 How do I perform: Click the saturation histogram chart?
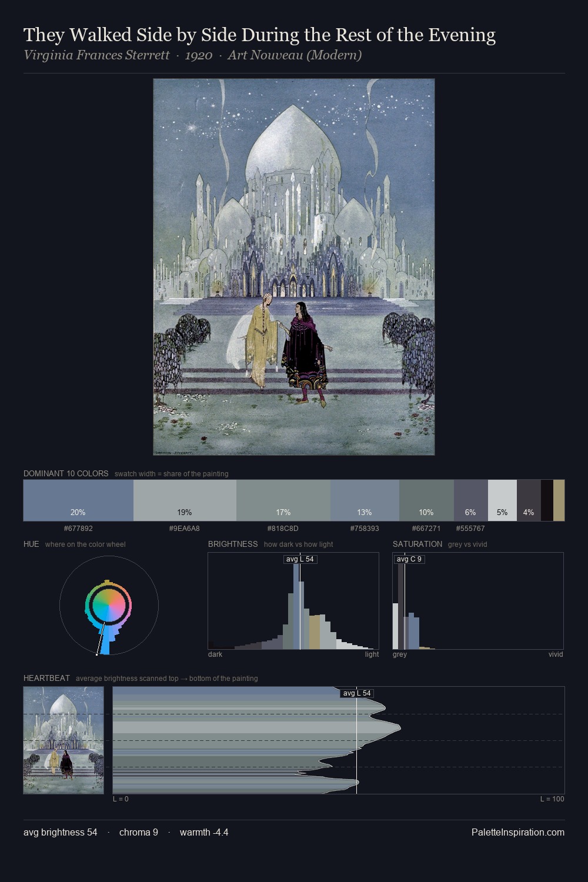478,601
